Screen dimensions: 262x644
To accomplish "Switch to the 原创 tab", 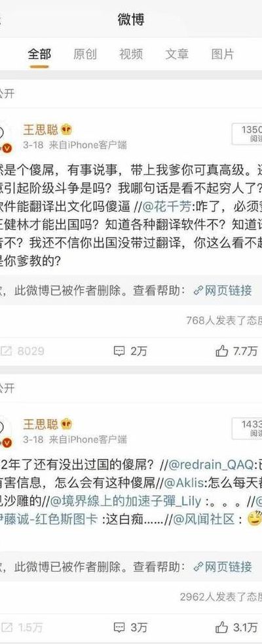I will click(x=85, y=54).
